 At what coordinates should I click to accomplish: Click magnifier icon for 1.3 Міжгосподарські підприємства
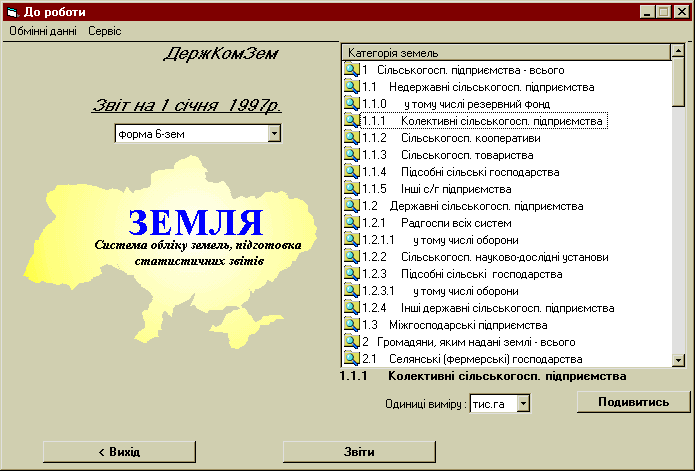(x=351, y=325)
